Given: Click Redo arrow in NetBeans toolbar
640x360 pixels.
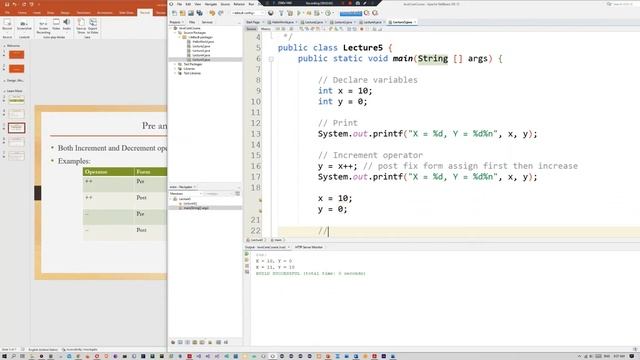Looking at the screenshot, I should [221, 13].
